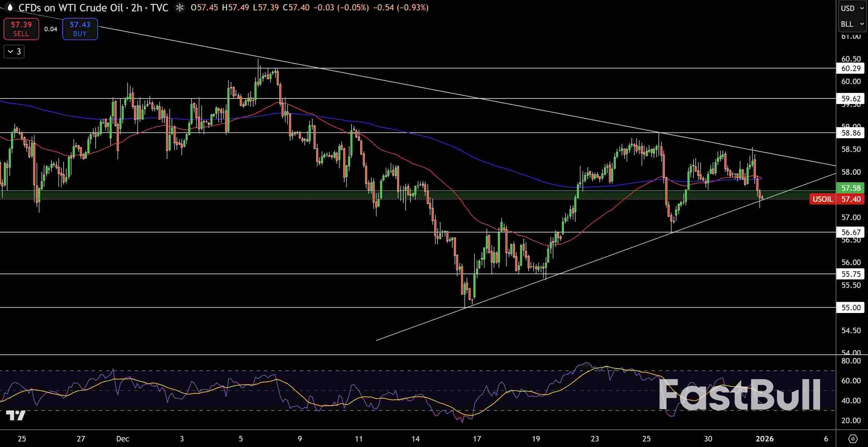Click the FastBull watermark logo
This screenshot has width=868, height=447.
[739, 395]
